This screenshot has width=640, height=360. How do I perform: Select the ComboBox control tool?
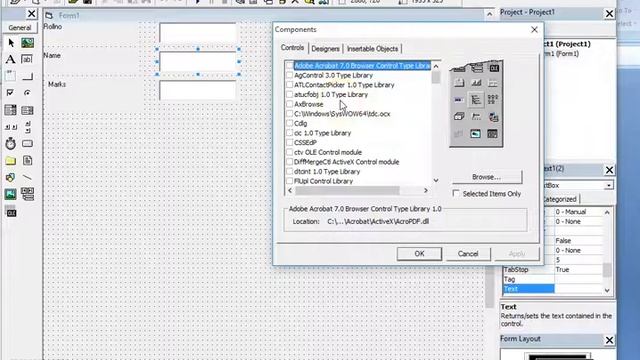(x=11, y=110)
